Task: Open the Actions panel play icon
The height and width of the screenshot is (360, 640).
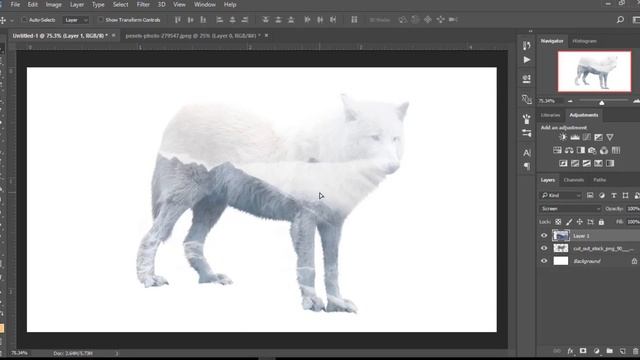Action: (527, 60)
